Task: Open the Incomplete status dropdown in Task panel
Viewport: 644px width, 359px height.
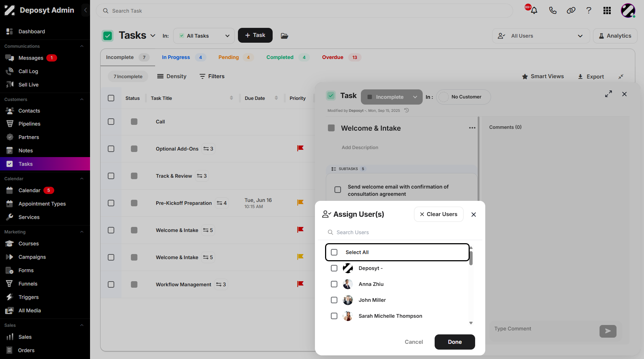Action: coord(392,97)
